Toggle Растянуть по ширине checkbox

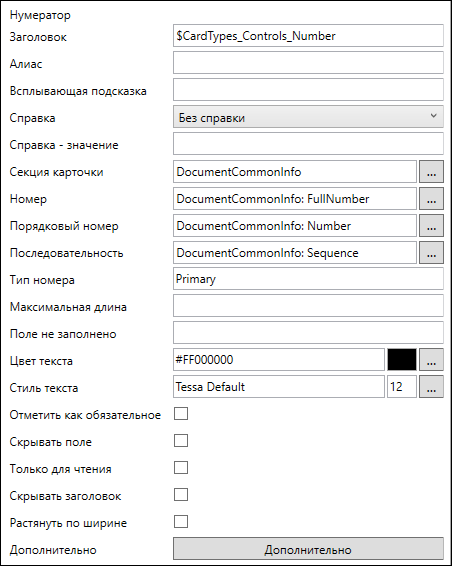(x=181, y=522)
